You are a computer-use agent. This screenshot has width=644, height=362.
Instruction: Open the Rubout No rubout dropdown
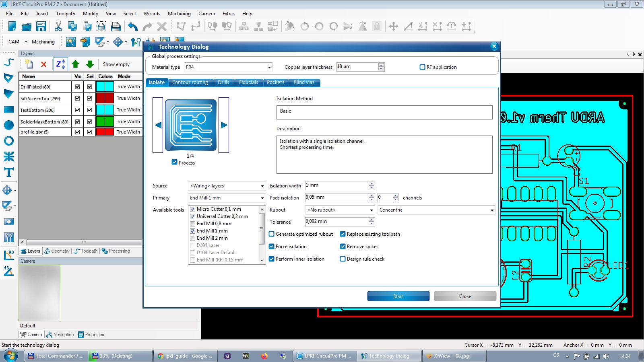pos(372,210)
